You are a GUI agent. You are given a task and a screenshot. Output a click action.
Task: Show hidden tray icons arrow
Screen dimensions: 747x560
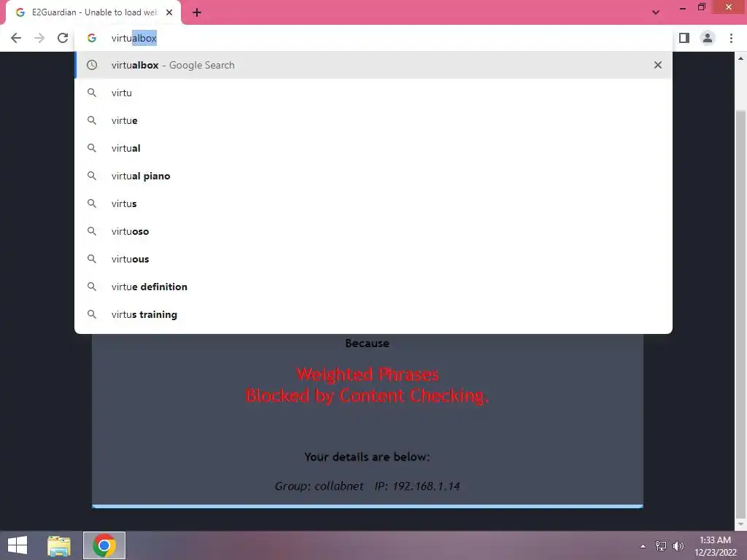(x=643, y=546)
